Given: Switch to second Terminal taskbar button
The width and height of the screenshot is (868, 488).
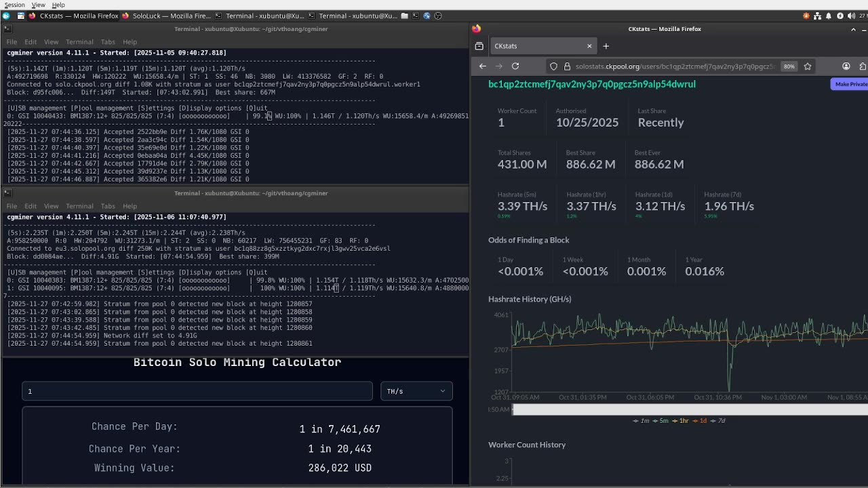Looking at the screenshot, I should (353, 16).
